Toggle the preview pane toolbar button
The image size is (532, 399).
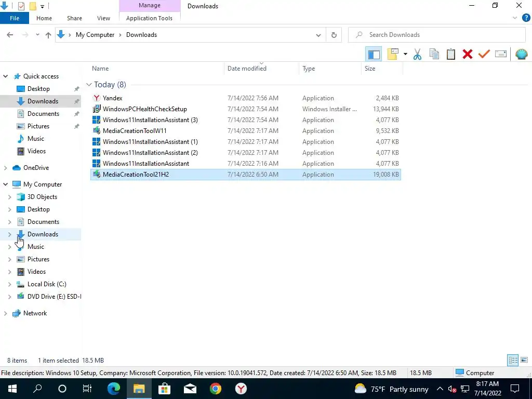pos(374,54)
